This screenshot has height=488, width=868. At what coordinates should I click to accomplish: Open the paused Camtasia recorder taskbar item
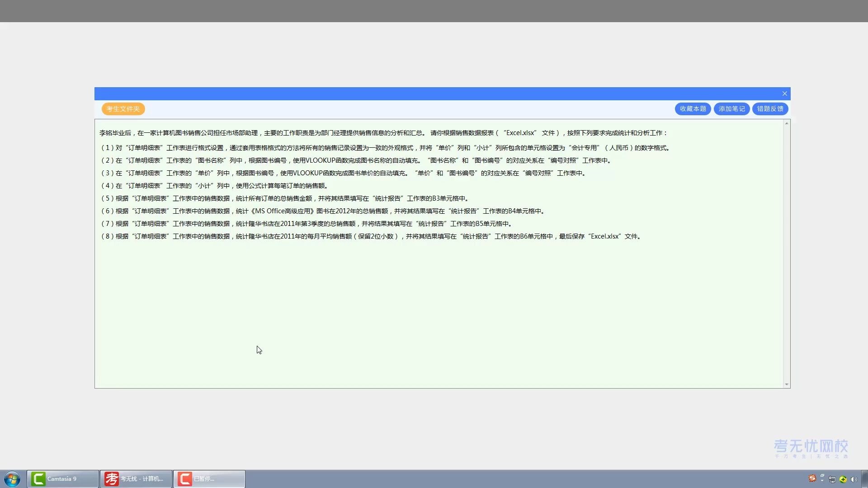tap(209, 479)
